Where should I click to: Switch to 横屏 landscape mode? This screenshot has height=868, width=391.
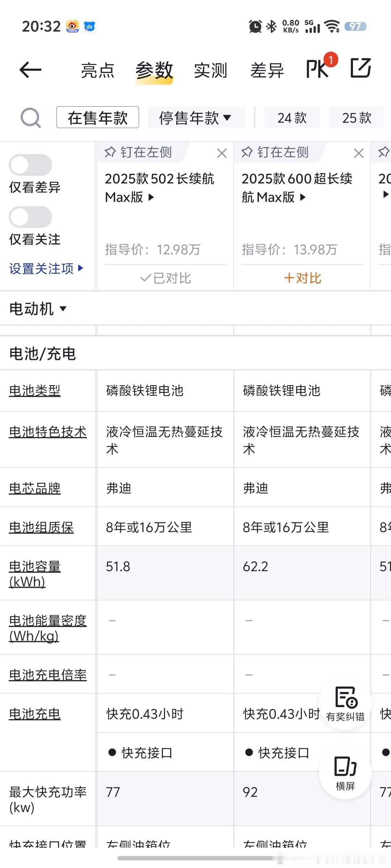345,773
